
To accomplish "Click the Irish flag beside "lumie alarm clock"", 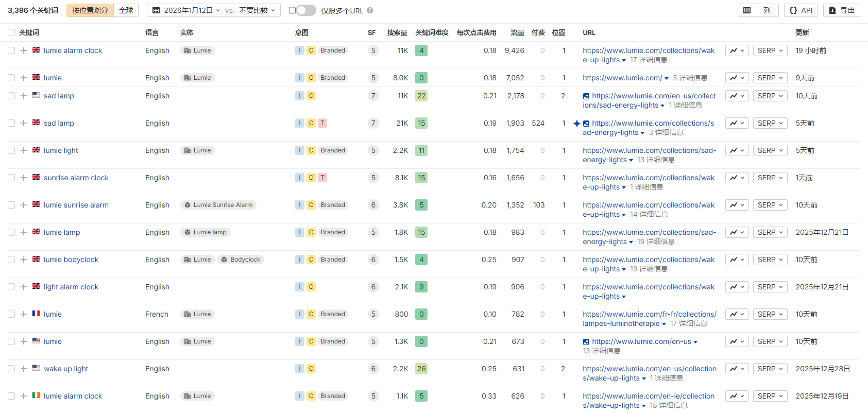I will tap(36, 395).
